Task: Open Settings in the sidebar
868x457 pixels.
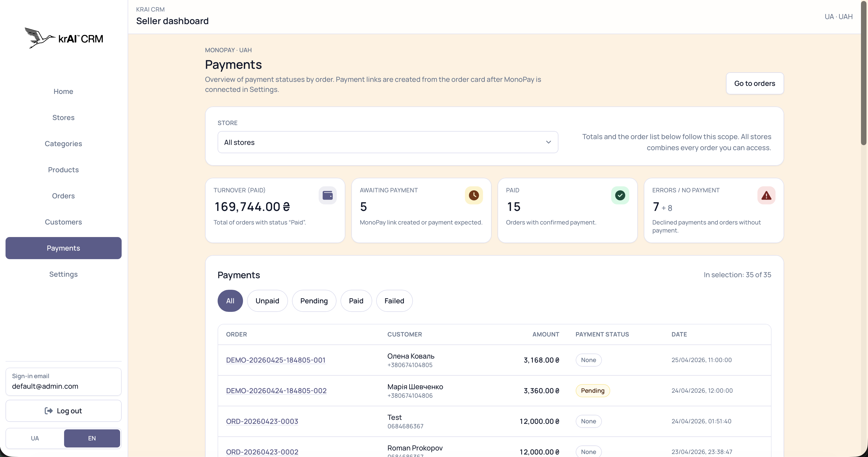Action: click(x=63, y=274)
